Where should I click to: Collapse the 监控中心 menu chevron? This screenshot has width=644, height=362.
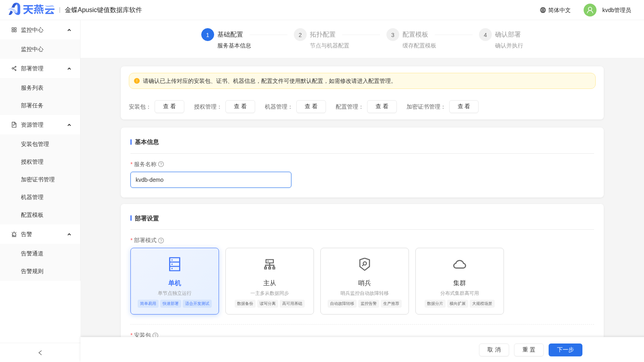coord(69,30)
